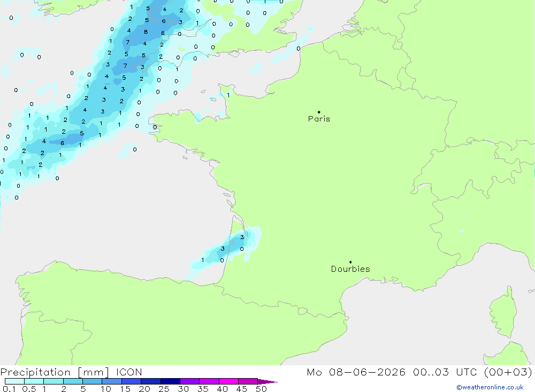This screenshot has height=392, width=535.
Task: Click the Paris city label
Action: [319, 119]
